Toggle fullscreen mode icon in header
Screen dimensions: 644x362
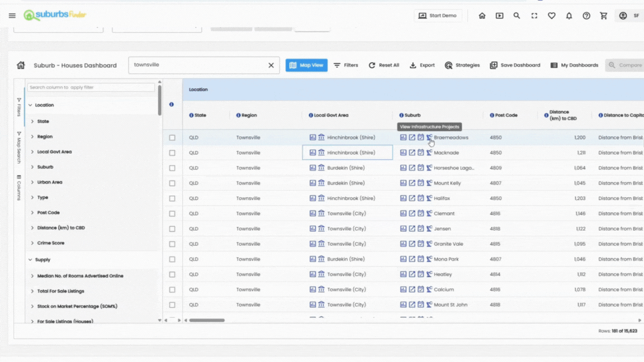(x=534, y=16)
